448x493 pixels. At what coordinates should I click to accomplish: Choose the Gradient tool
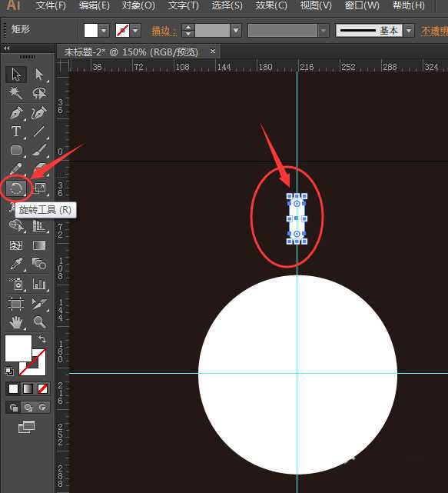click(39, 245)
